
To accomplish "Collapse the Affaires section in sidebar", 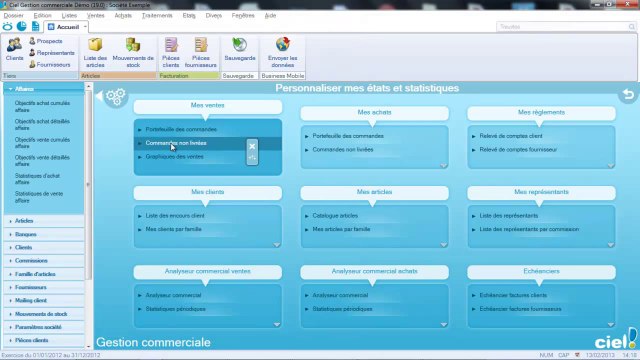I will click(44, 89).
